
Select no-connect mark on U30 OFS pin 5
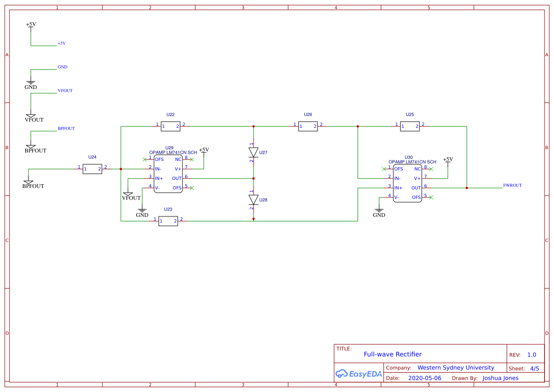coord(431,197)
